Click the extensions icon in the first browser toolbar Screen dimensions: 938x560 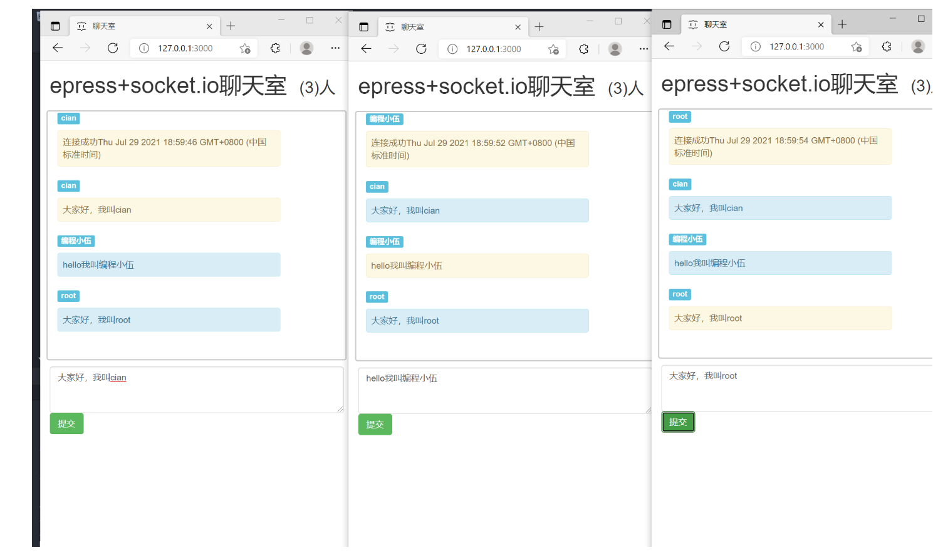tap(274, 48)
